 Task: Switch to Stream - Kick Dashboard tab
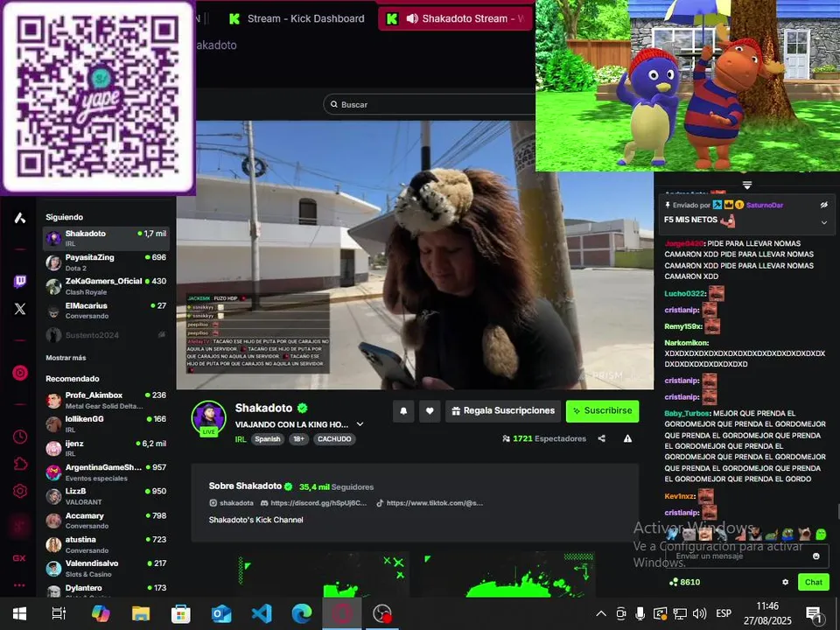coord(297,18)
